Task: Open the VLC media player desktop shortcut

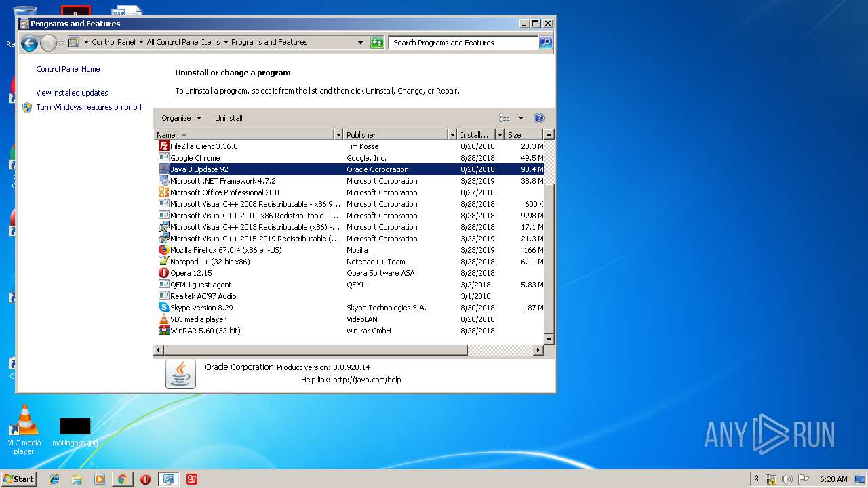Action: 24,430
